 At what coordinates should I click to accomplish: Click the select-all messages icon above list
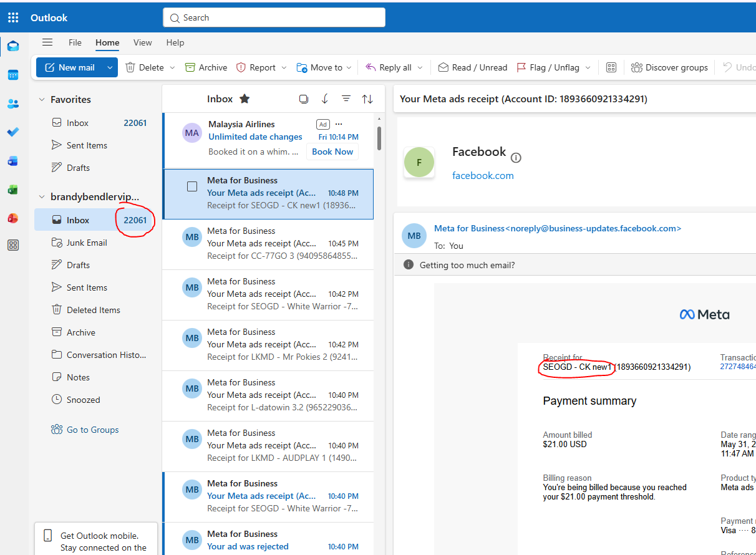pos(304,99)
